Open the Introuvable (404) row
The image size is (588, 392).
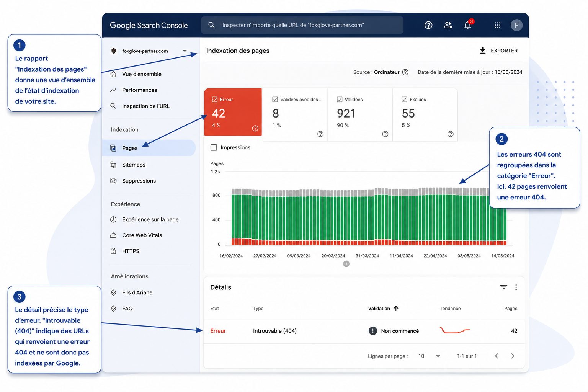(364, 331)
